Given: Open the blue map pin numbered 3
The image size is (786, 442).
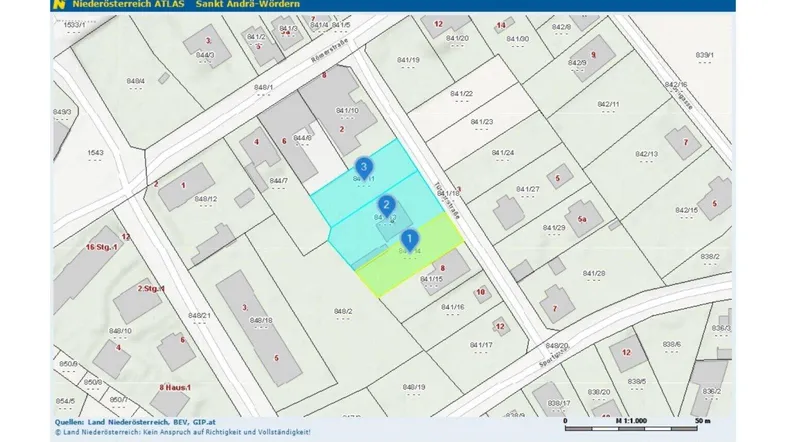Looking at the screenshot, I should (364, 168).
